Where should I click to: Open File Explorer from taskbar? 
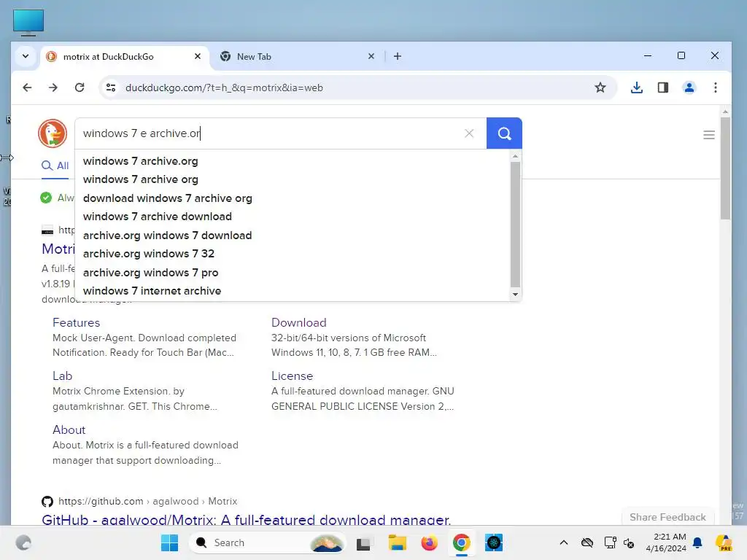pos(397,542)
